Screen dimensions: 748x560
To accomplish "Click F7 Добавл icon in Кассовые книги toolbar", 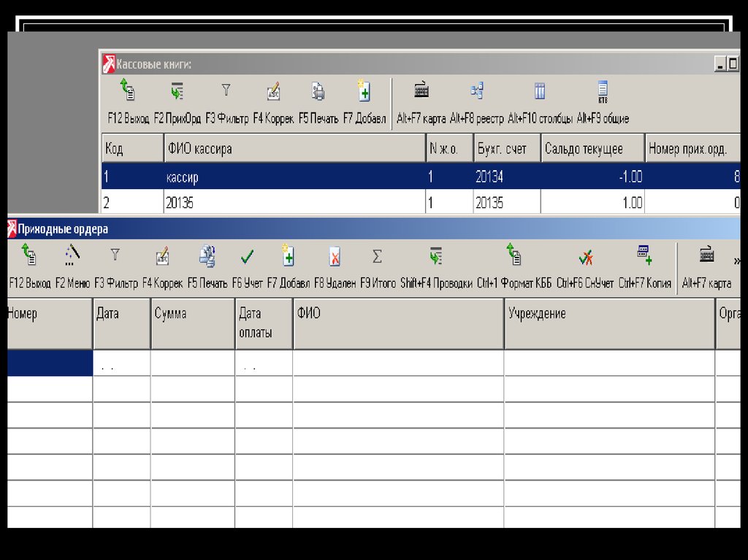I will [364, 92].
